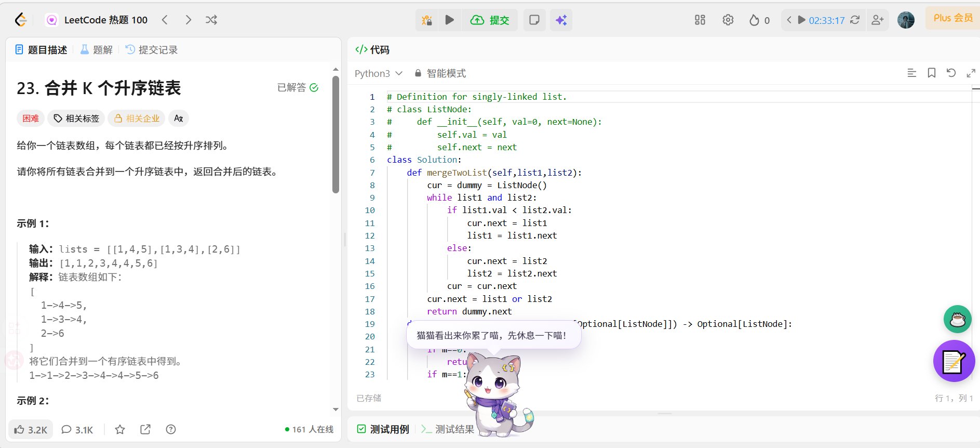
Task: Click the line 9 while statement
Action: click(481, 197)
